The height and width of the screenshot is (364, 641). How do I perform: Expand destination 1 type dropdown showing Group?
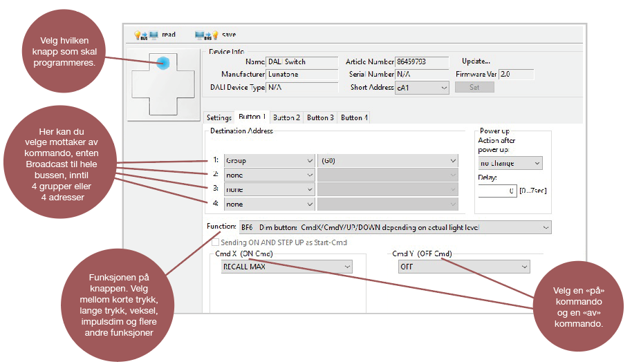(x=270, y=161)
